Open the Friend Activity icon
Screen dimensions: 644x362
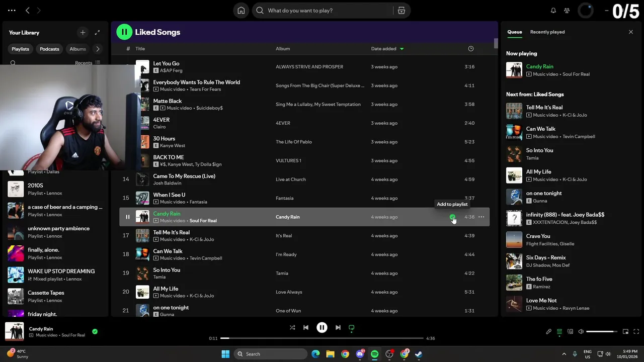point(567,11)
